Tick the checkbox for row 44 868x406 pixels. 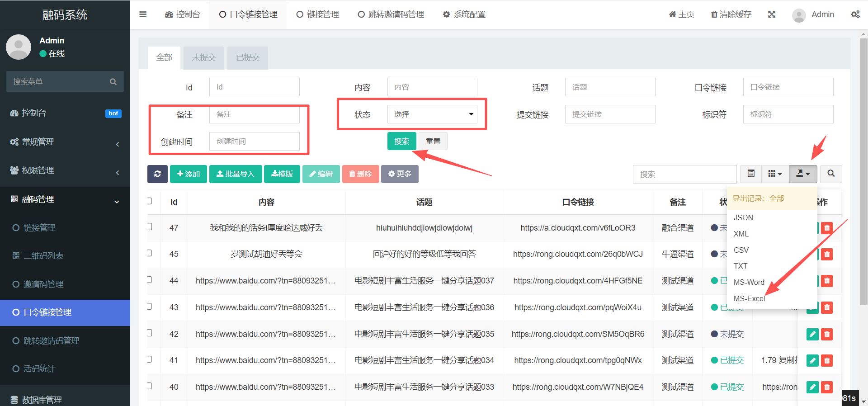(149, 280)
